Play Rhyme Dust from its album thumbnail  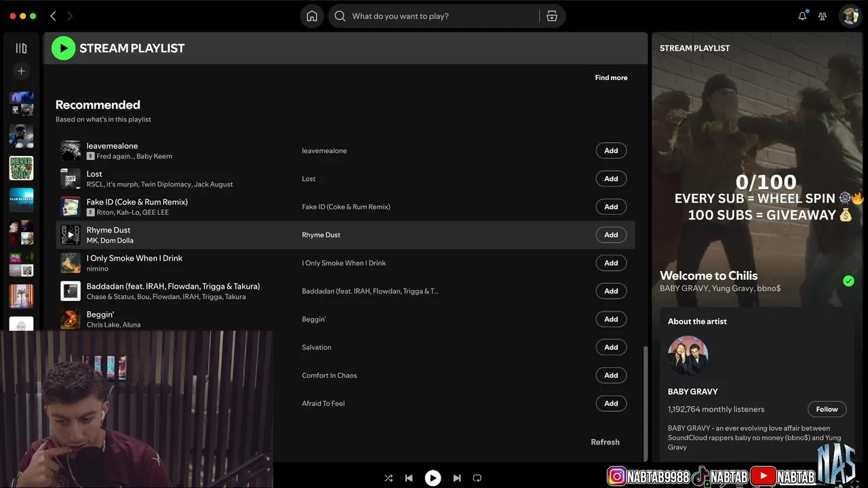pos(71,235)
